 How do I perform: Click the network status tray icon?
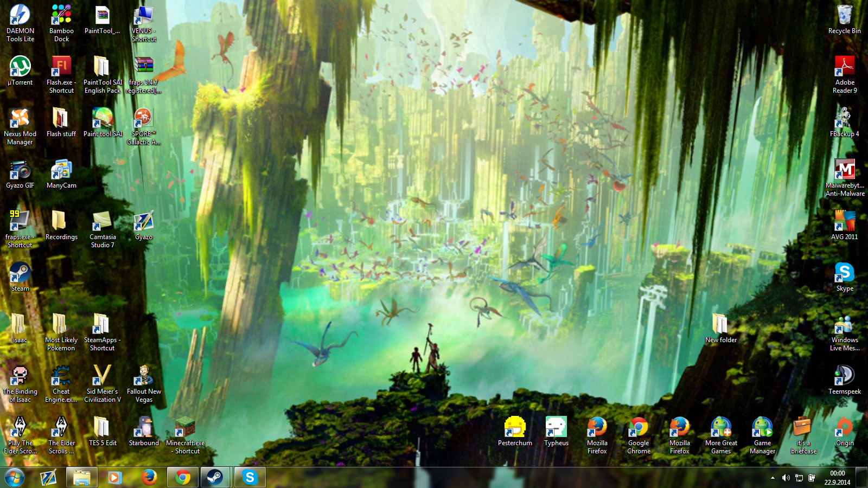click(x=799, y=478)
